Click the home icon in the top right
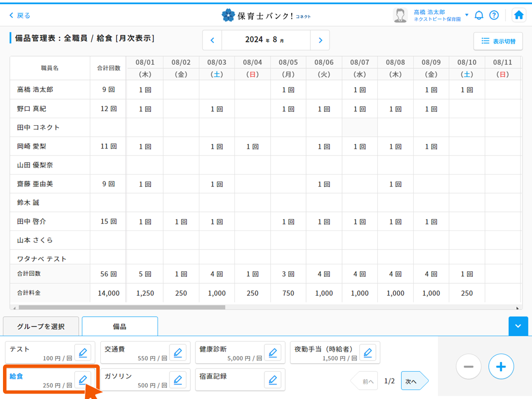The height and width of the screenshot is (399, 532). (x=519, y=15)
